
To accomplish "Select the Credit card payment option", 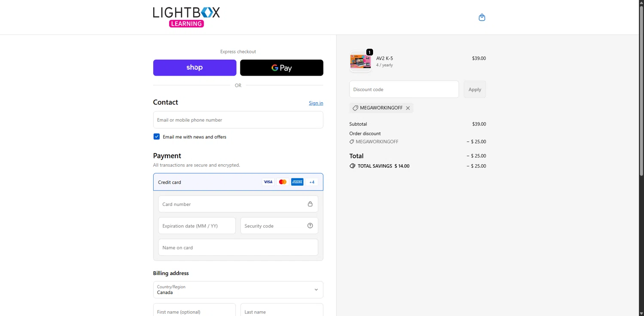I will click(238, 182).
